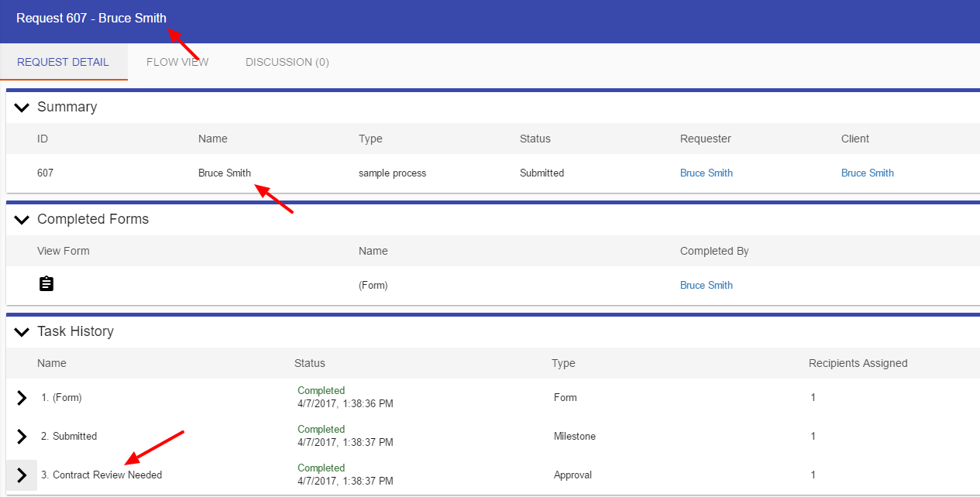Select the completed form name (Form)
Image resolution: width=980 pixels, height=497 pixels.
[x=373, y=285]
